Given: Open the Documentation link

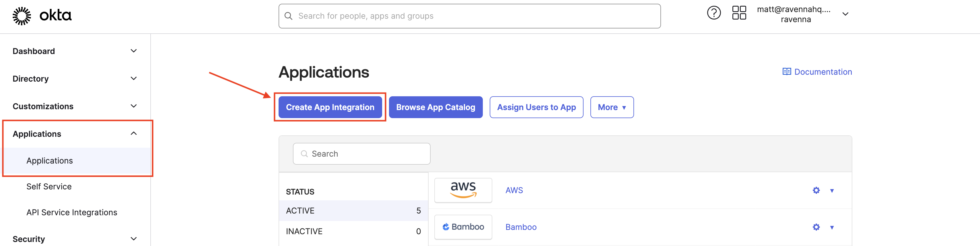Looking at the screenshot, I should [822, 72].
